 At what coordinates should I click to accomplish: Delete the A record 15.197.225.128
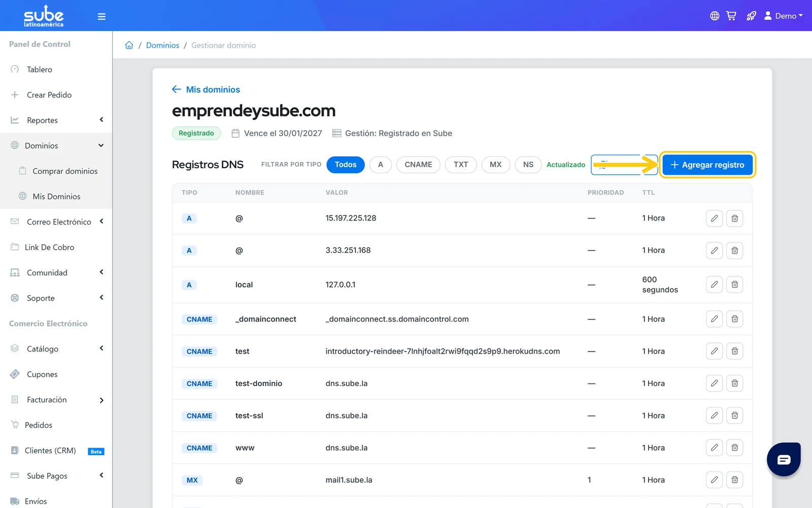[x=734, y=218]
